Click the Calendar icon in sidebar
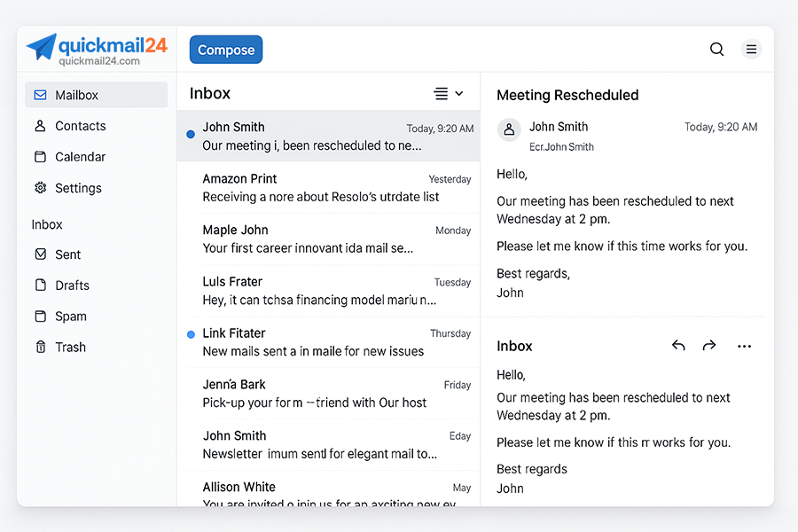 40,157
